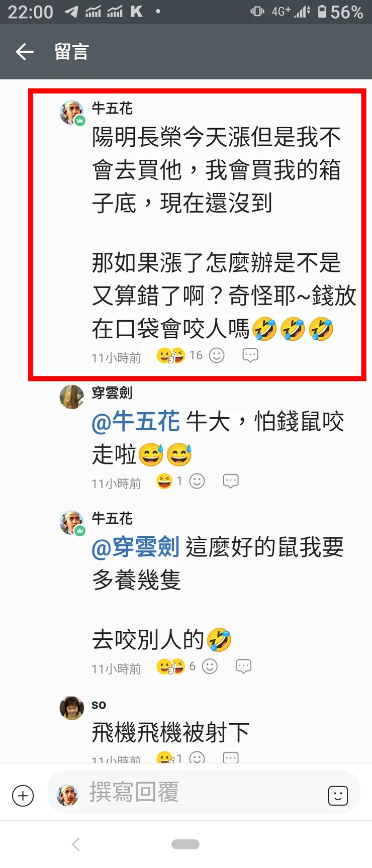Open the @穿雲劍 mention link
This screenshot has height=868, width=372.
pos(136,547)
